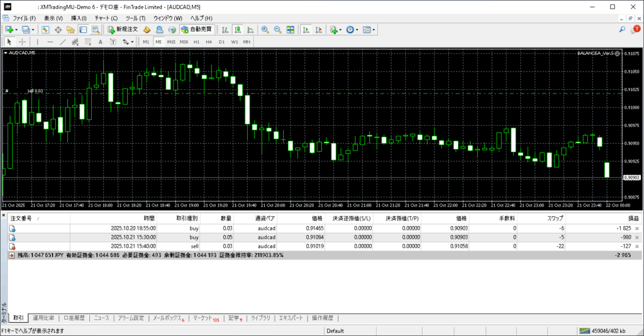Open the チャート (C) menu

[106, 18]
